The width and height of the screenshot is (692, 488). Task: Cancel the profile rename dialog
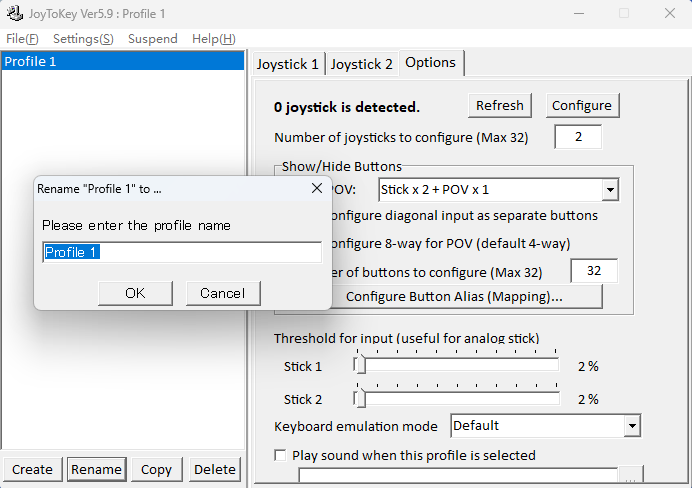coord(222,293)
